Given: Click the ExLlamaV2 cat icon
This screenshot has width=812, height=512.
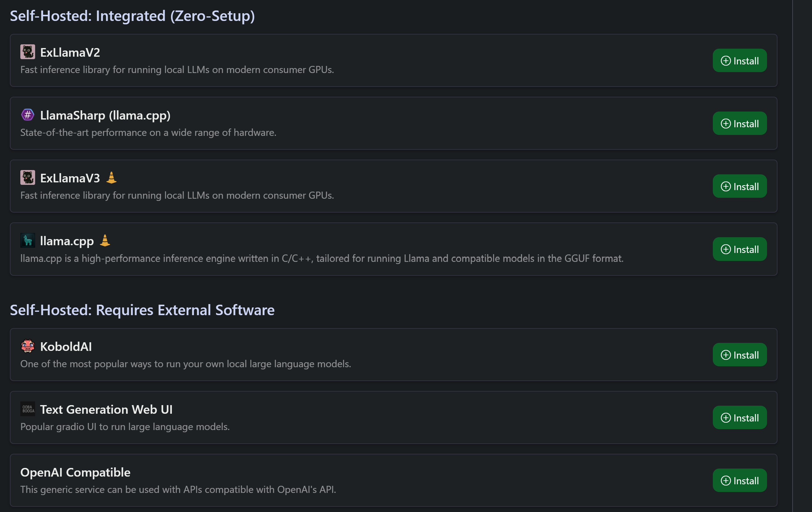Looking at the screenshot, I should (x=28, y=52).
